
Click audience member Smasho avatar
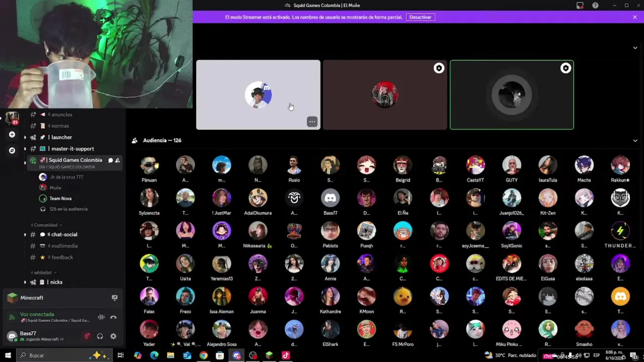pyautogui.click(x=584, y=330)
